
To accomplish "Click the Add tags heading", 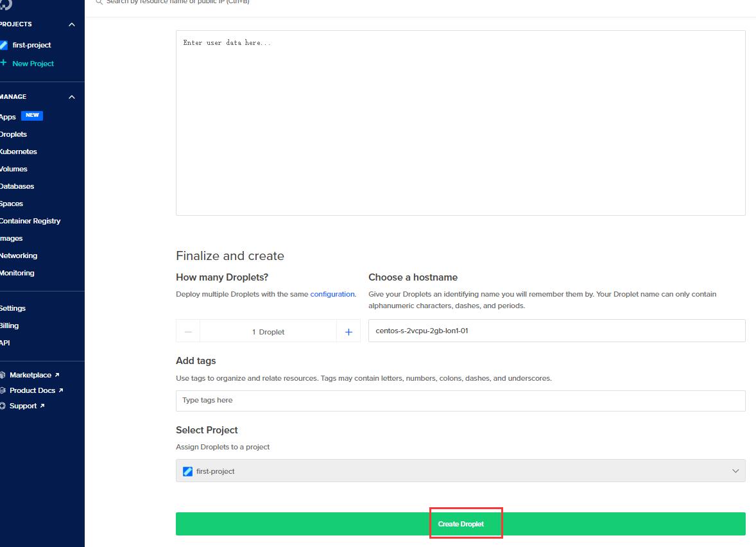I will [x=196, y=361].
